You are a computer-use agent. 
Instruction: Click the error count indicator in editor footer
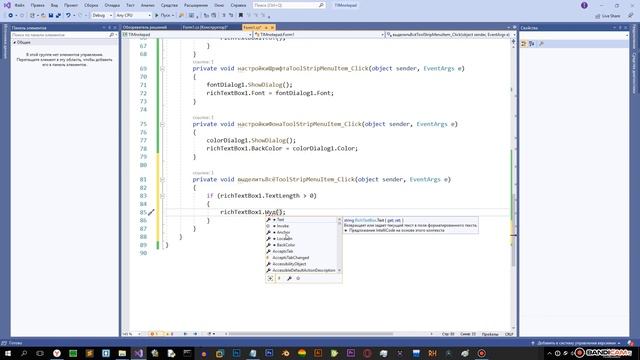[155, 334]
